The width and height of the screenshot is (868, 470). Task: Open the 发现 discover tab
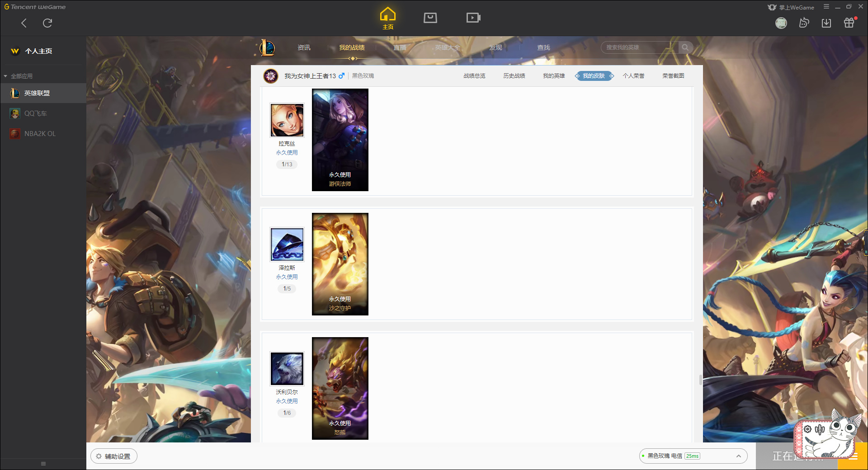click(495, 47)
